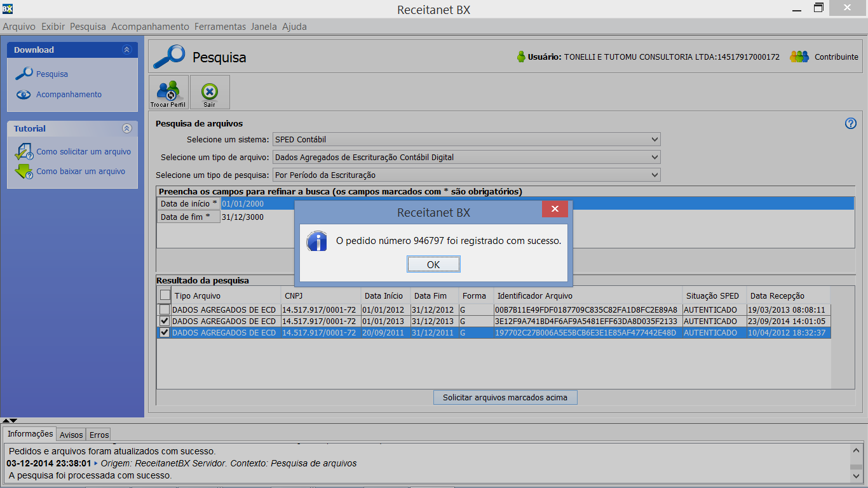Sort by the Data Recepção column header
This screenshot has width=868, height=488.
pyautogui.click(x=788, y=295)
